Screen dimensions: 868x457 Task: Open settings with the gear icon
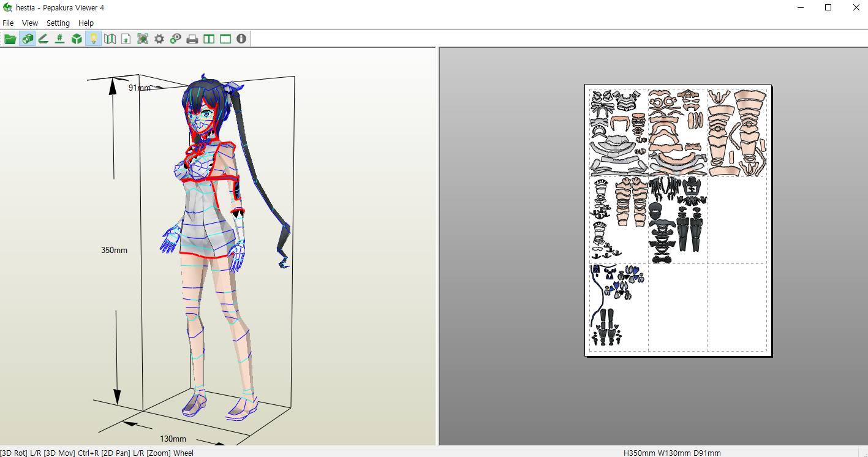pos(159,39)
